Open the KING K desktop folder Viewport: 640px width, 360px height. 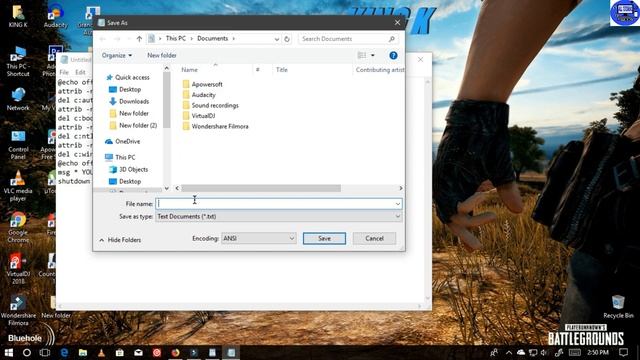coord(18,16)
